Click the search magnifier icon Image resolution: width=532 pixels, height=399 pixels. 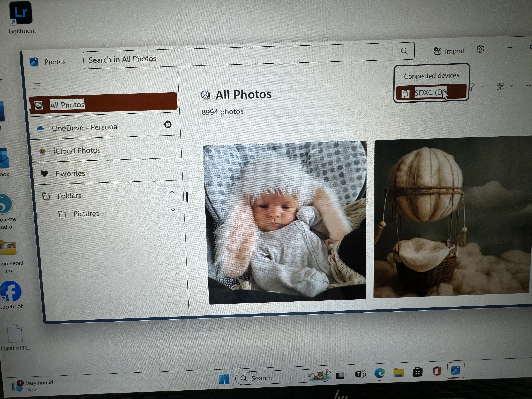pyautogui.click(x=404, y=51)
